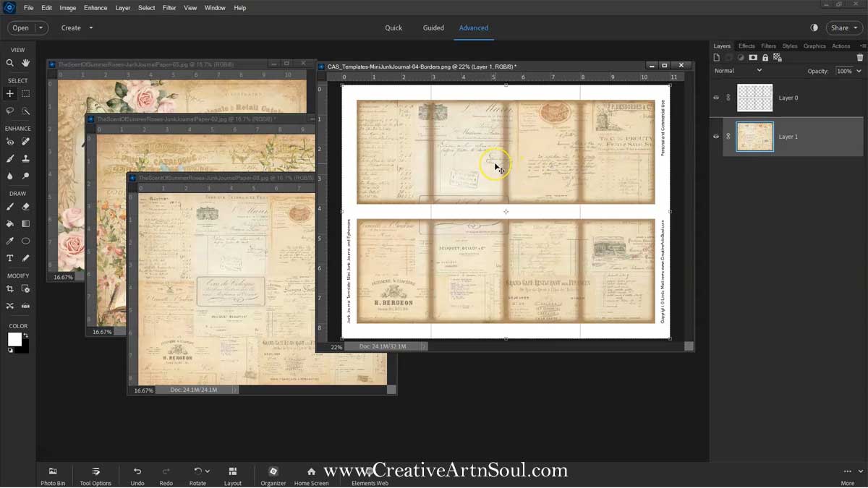Select the Clone Stamp tool
This screenshot has width=868, height=488.
pyautogui.click(x=26, y=158)
